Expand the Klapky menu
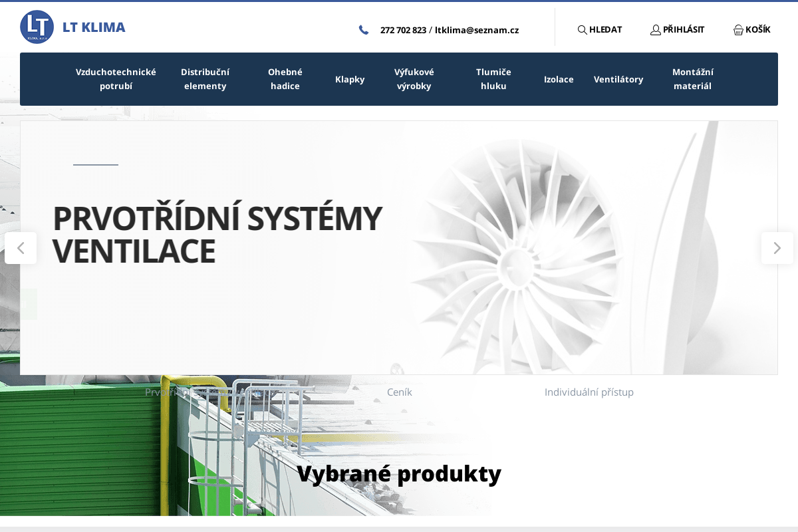 350,79
